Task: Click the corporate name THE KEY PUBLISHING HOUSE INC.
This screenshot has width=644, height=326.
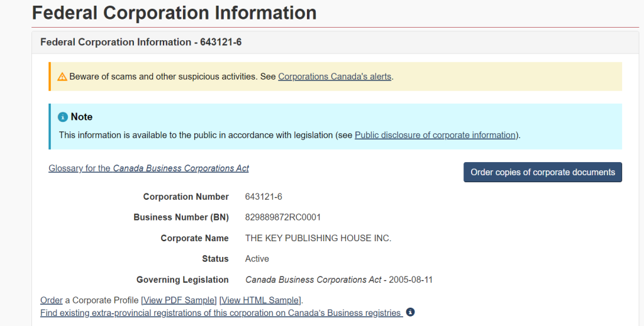Action: [318, 238]
